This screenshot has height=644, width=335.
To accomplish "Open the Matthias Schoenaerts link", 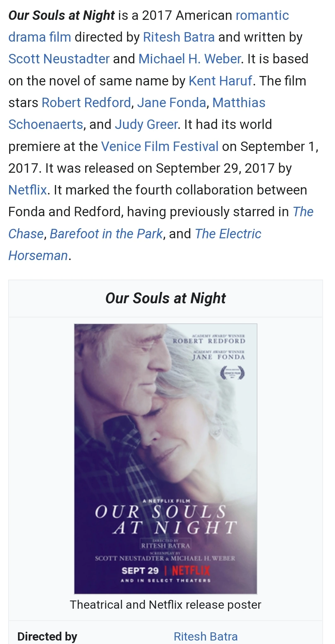I will (x=239, y=103).
